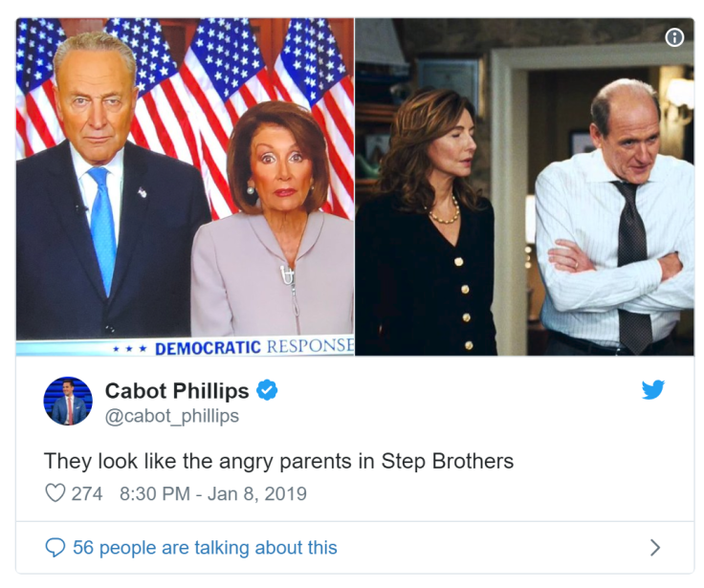Click the info icon on the photo
704x588 pixels.
click(x=674, y=37)
